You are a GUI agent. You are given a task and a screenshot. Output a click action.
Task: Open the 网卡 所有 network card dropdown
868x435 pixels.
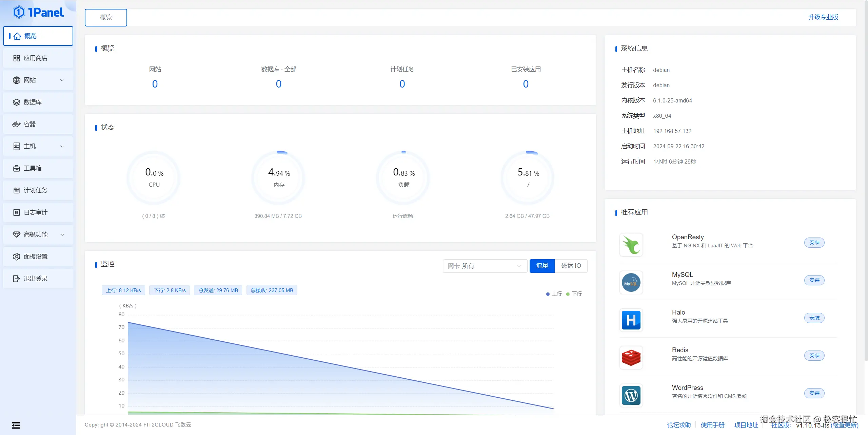click(485, 266)
